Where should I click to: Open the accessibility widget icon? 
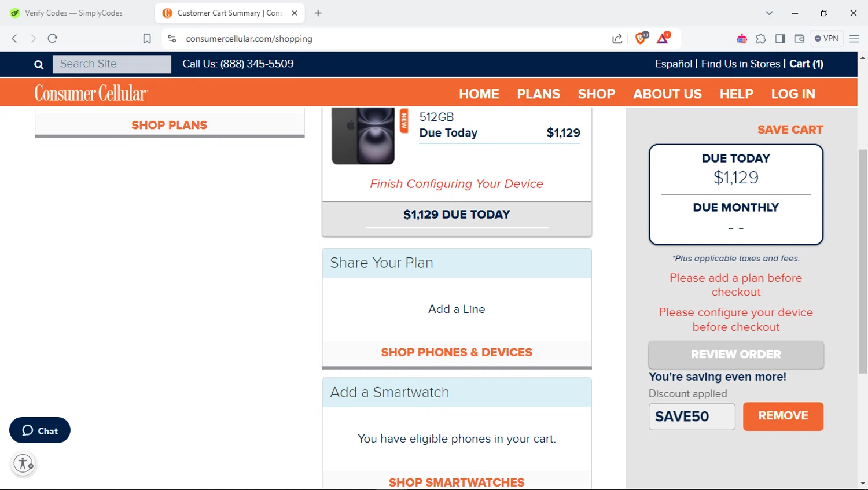point(24,464)
